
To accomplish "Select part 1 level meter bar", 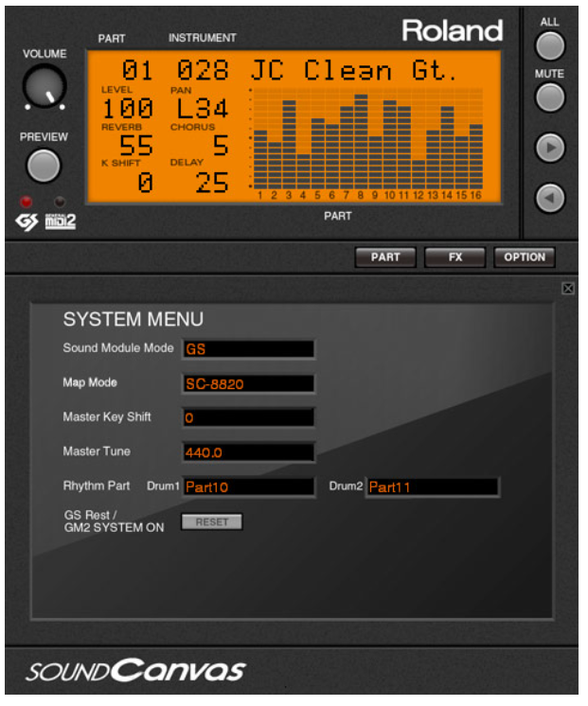I will (x=260, y=159).
